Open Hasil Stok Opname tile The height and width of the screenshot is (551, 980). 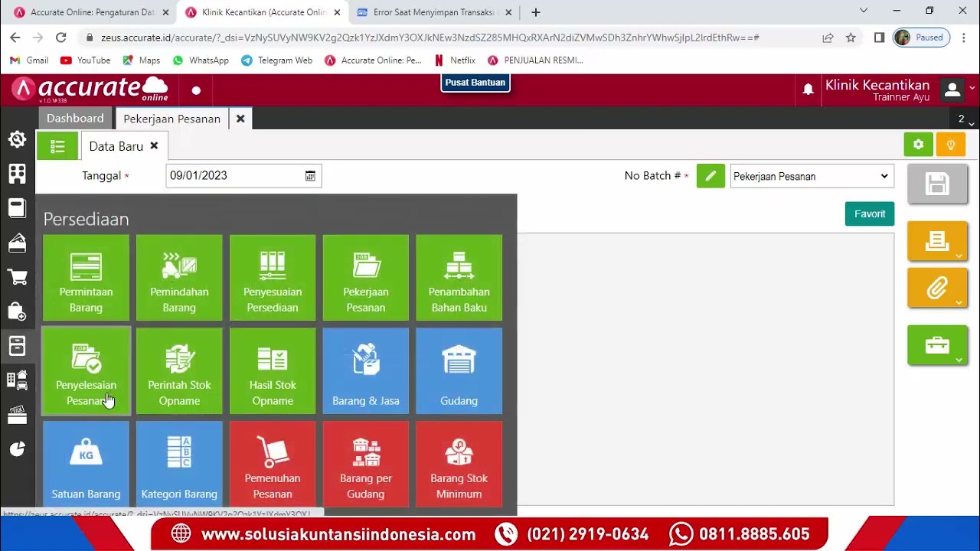click(x=273, y=371)
